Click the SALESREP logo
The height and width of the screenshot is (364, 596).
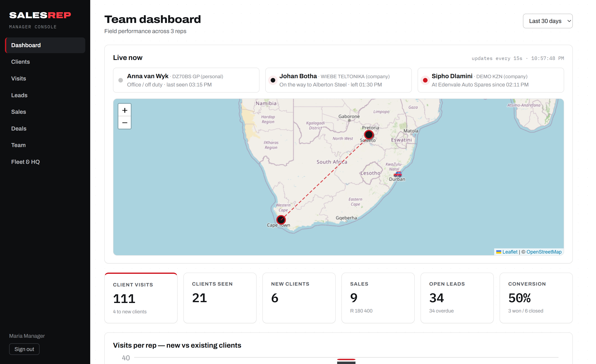pos(40,16)
